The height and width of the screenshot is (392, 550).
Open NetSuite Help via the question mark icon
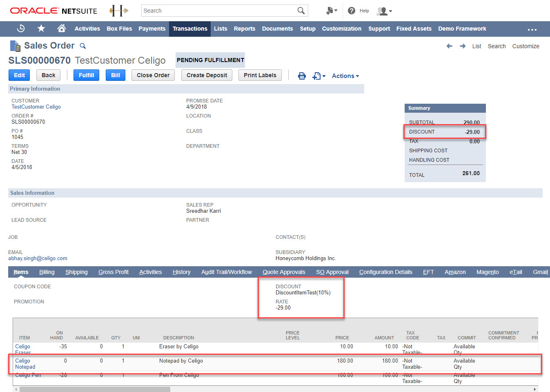click(352, 11)
